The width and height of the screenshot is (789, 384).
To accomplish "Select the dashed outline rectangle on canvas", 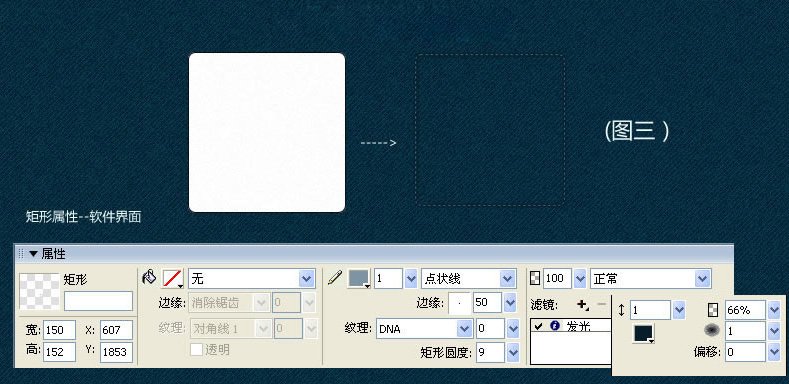I will [x=490, y=130].
